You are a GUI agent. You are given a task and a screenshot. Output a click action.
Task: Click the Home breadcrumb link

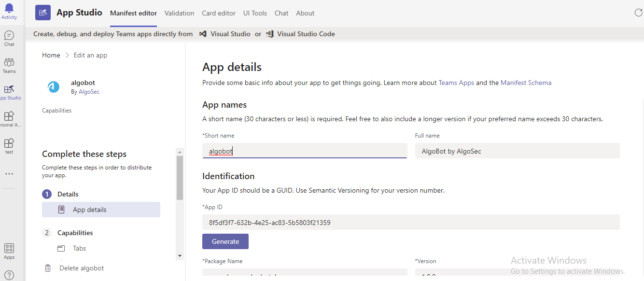pos(51,55)
